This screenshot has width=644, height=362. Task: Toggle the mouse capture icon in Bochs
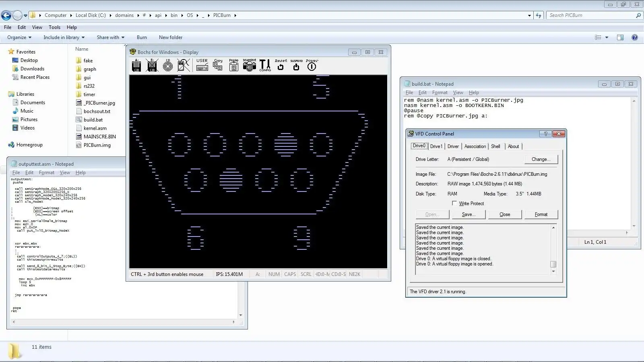184,65
